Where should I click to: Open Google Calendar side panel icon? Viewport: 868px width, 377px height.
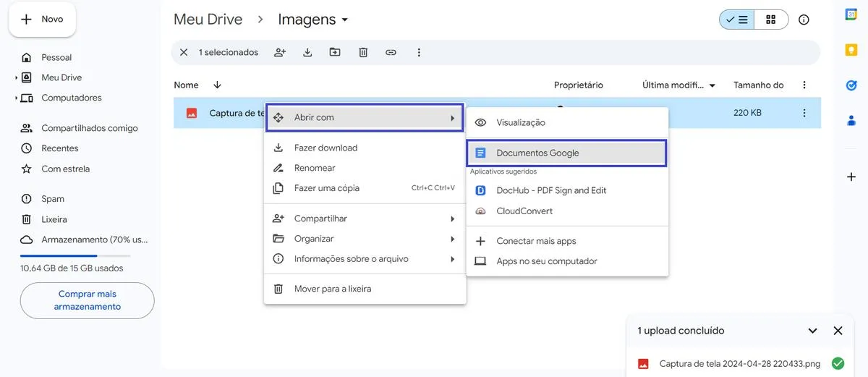[x=851, y=15]
